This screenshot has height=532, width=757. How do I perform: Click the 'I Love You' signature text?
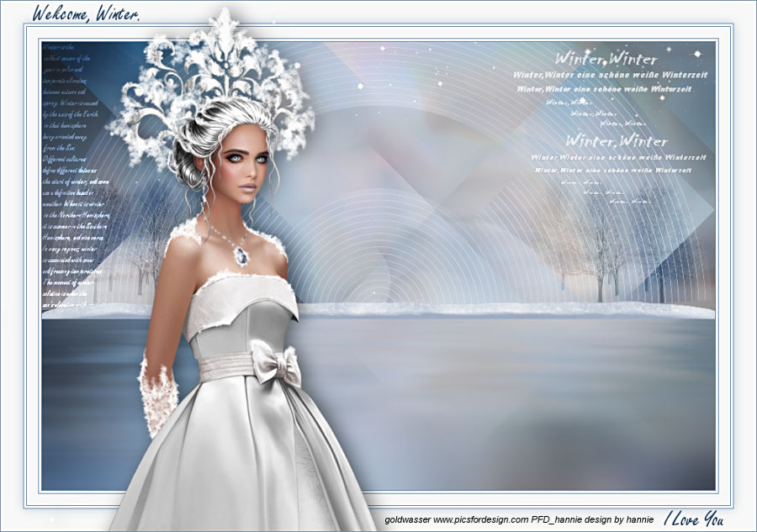pyautogui.click(x=693, y=519)
